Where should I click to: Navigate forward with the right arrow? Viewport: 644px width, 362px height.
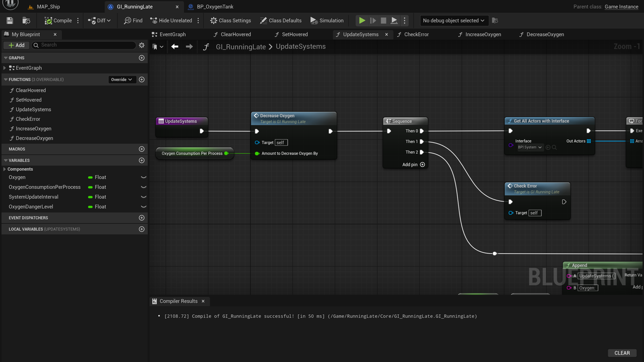[189, 47]
